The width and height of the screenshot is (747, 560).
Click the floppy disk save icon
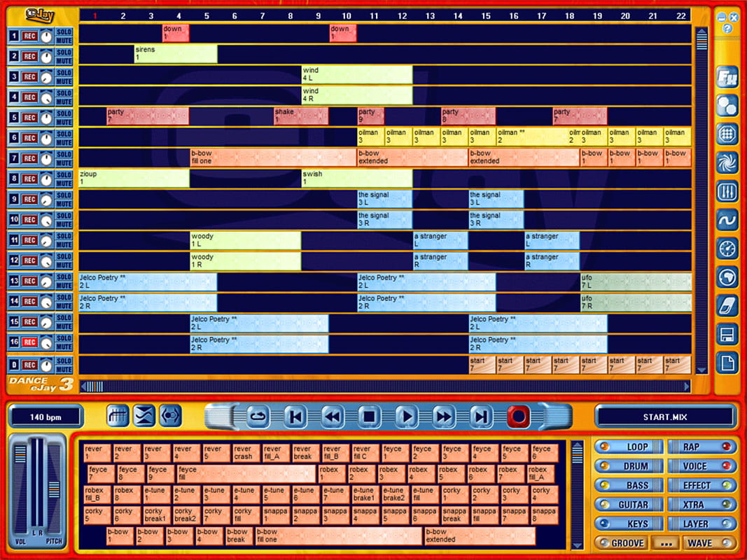(x=727, y=335)
